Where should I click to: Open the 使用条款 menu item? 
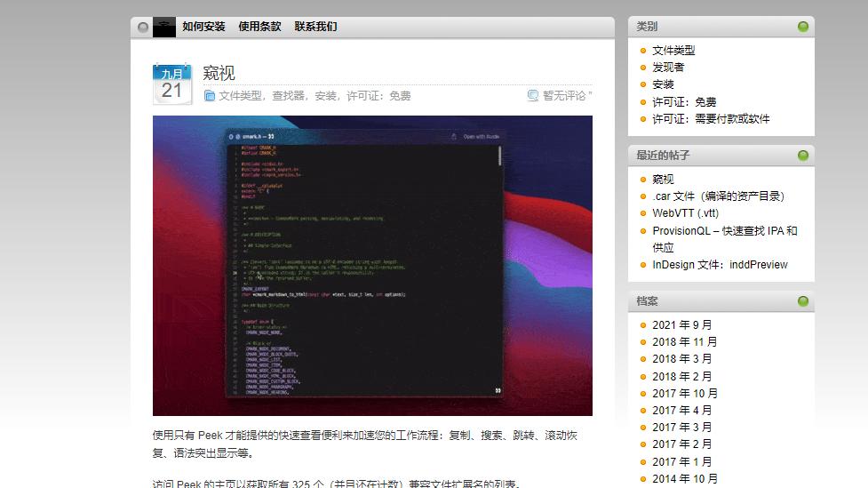click(x=259, y=27)
